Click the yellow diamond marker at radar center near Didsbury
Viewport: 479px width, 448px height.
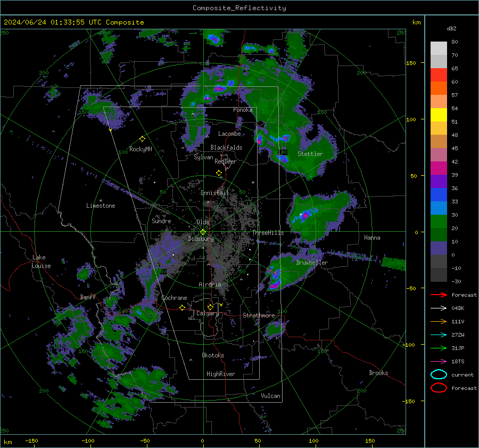[203, 232]
